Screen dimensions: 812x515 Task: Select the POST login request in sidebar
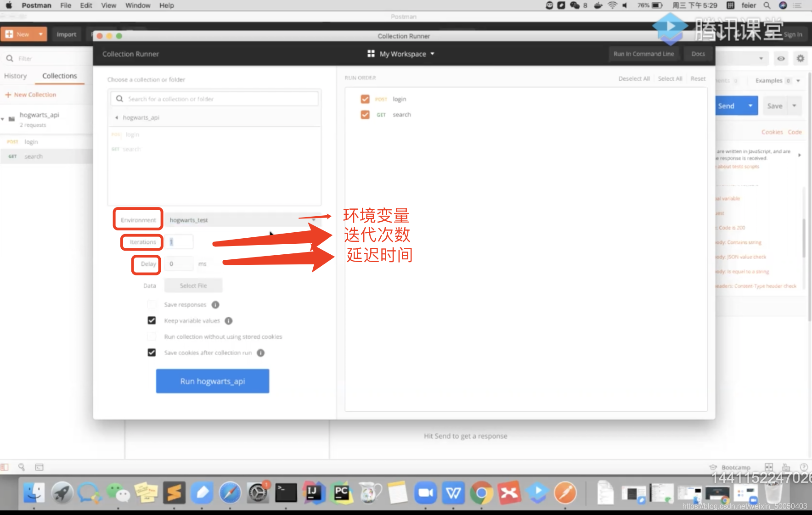click(46, 142)
